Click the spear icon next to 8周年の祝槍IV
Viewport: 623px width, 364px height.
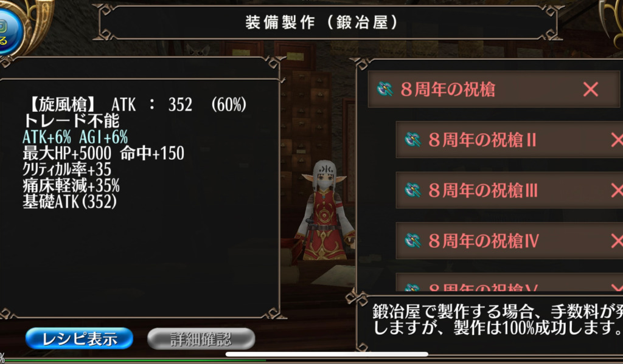point(412,241)
